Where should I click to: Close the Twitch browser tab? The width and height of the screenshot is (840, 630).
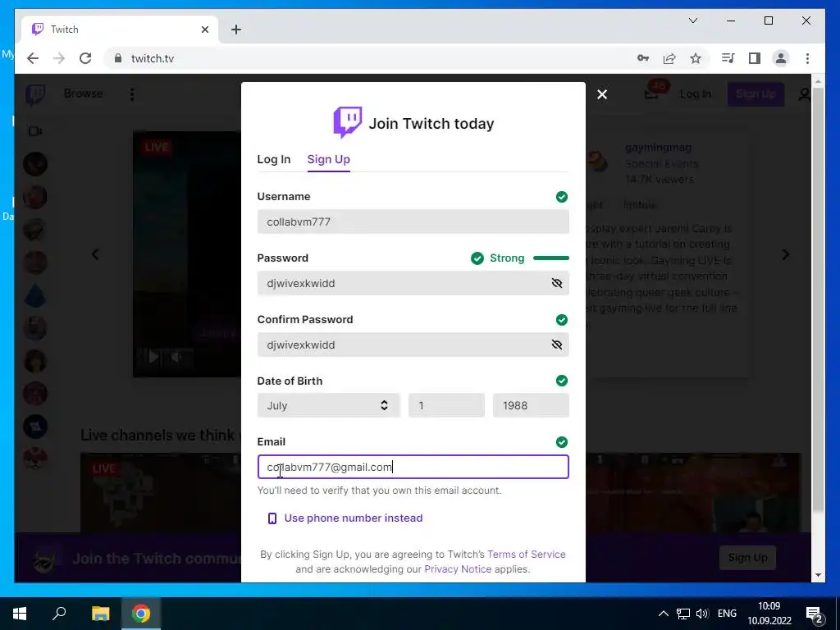(204, 30)
